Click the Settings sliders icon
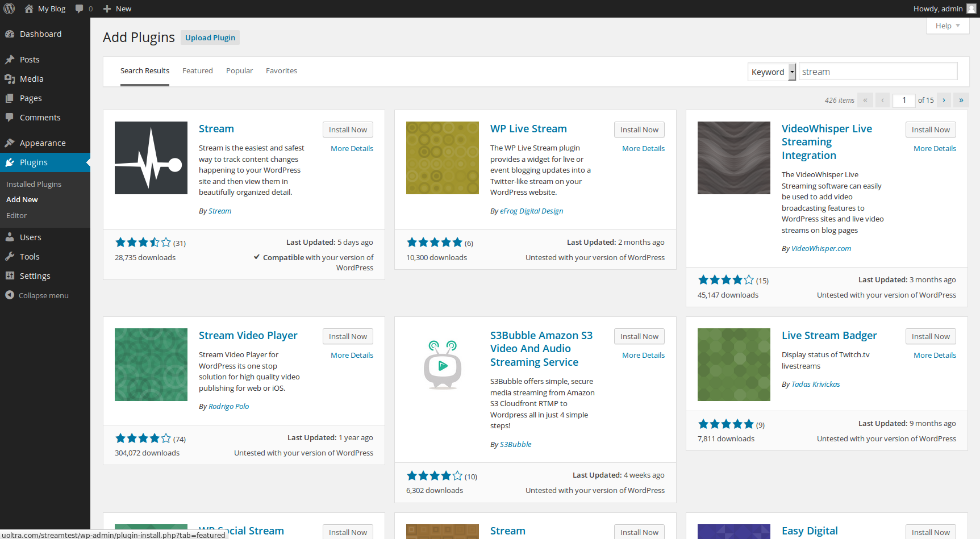The height and width of the screenshot is (539, 980). pos(10,276)
